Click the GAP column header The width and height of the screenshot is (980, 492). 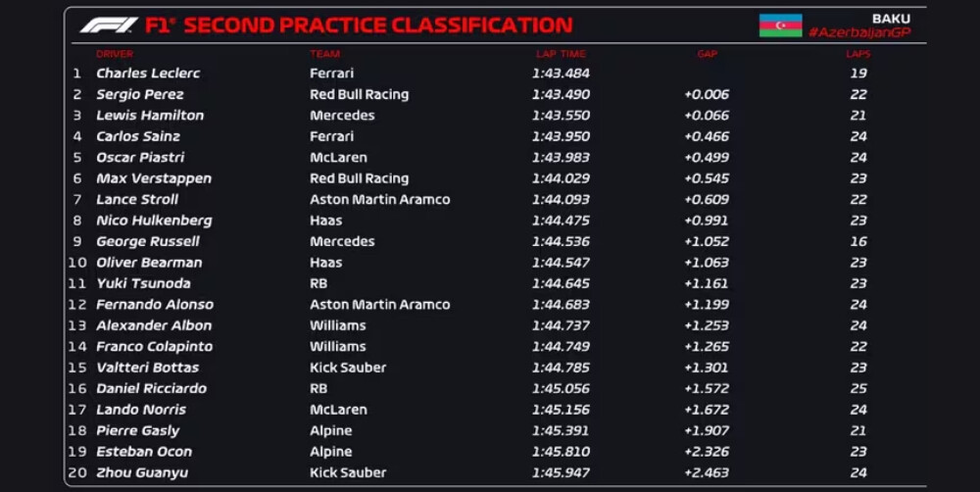pyautogui.click(x=707, y=54)
